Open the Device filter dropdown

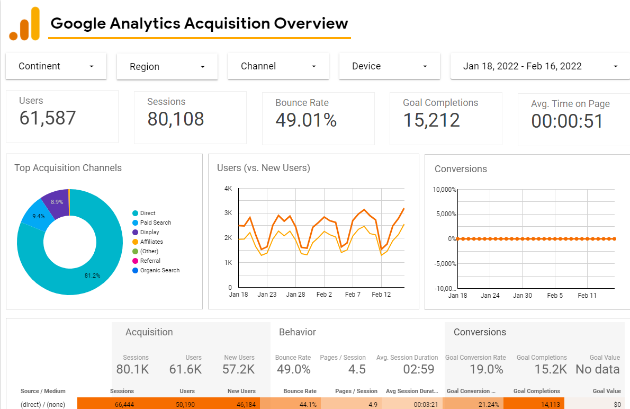coord(389,66)
